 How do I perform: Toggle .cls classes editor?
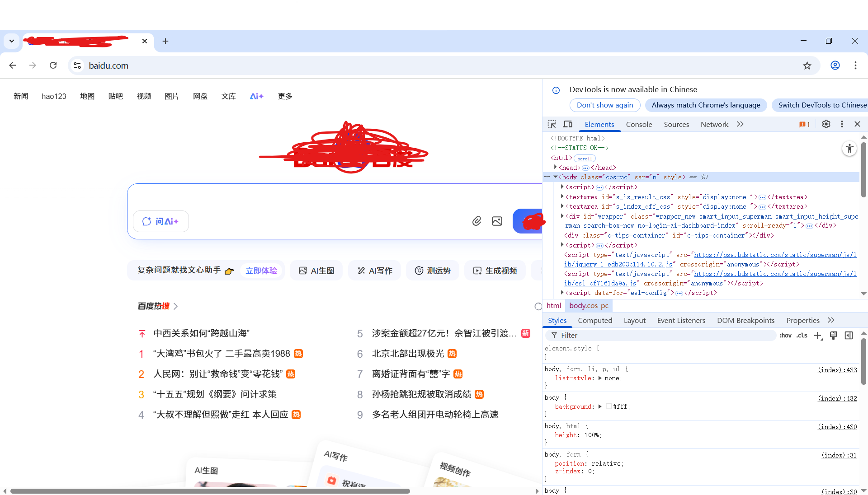pos(802,336)
